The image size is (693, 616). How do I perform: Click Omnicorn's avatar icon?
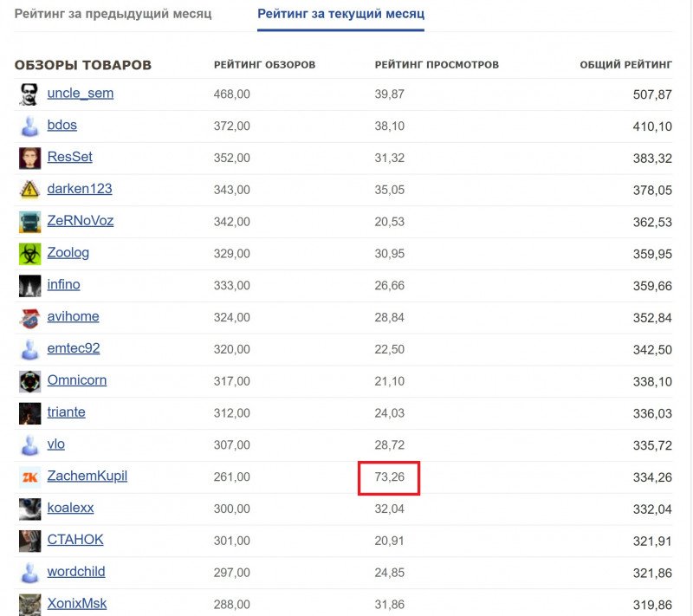29,381
